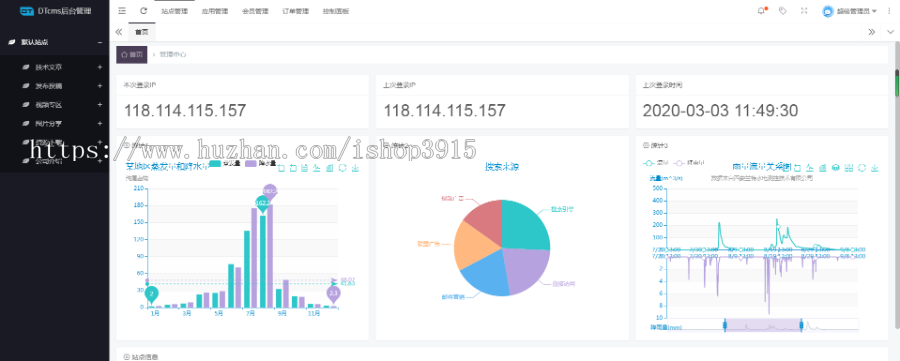The image size is (900, 361).
Task: Click the 超级管理员 avatar icon
Action: click(827, 11)
